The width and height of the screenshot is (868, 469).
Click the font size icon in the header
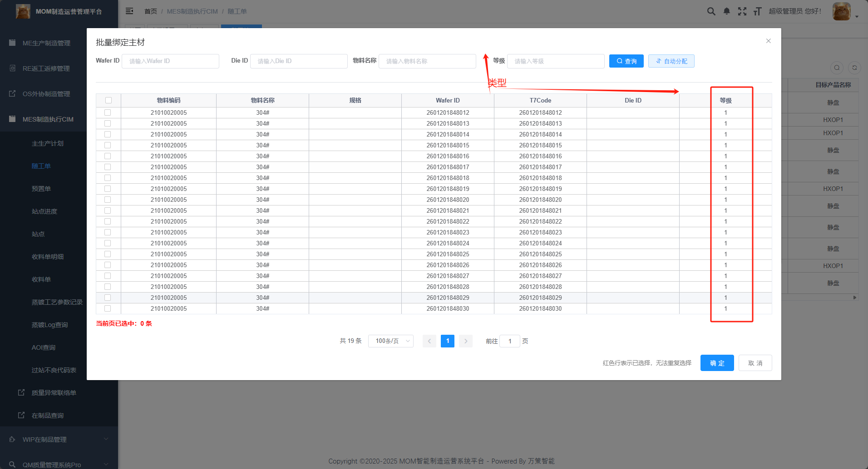tap(757, 11)
